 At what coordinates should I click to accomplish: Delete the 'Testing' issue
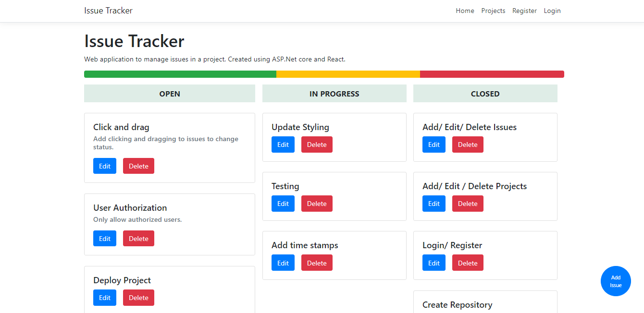(x=317, y=203)
